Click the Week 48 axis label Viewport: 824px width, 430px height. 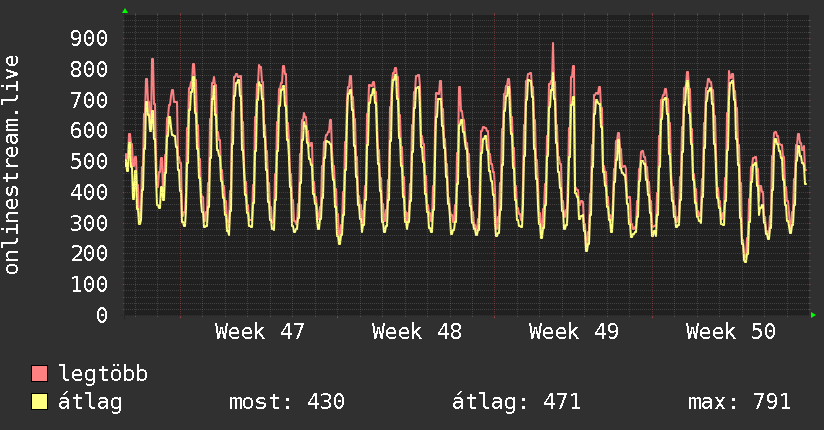417,332
